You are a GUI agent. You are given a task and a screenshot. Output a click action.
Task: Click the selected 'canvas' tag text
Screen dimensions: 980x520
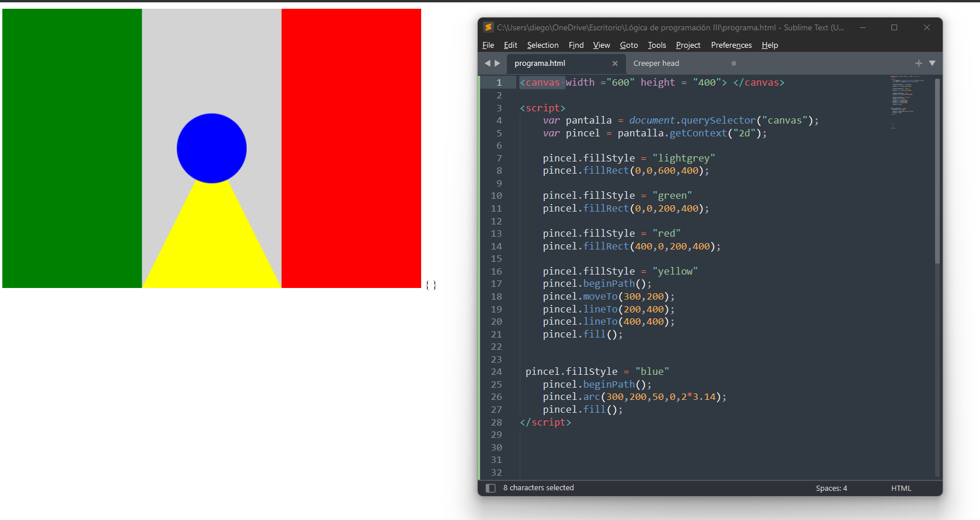coord(542,83)
